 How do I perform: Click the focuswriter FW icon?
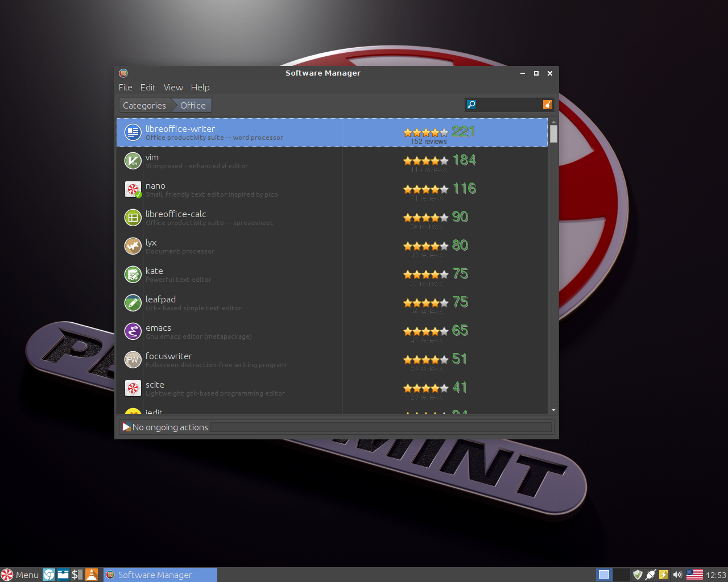click(x=133, y=360)
